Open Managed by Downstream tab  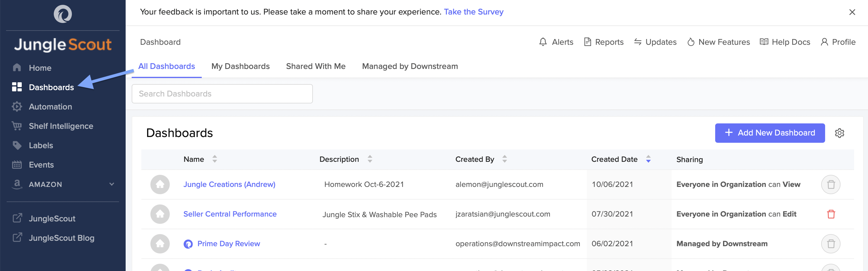coord(410,66)
